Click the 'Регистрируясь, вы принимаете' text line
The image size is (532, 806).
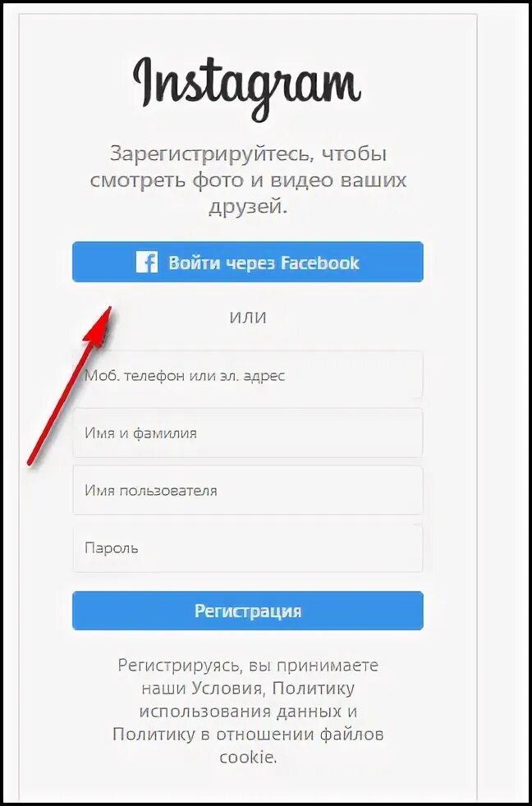coord(248,666)
